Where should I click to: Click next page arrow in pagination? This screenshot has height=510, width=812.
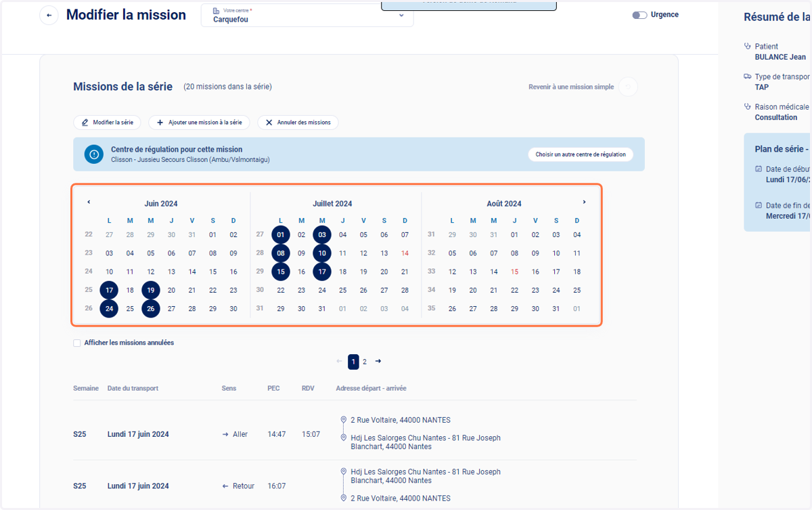(378, 362)
